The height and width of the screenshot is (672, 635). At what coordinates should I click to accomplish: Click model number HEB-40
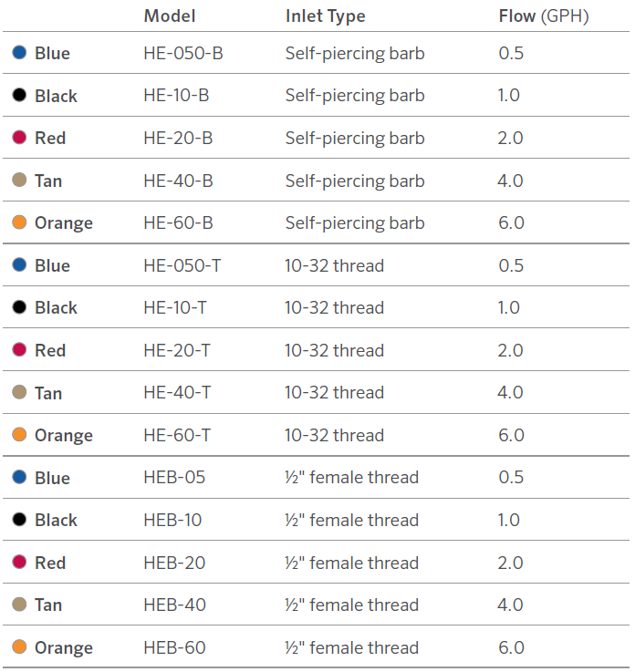tap(174, 605)
